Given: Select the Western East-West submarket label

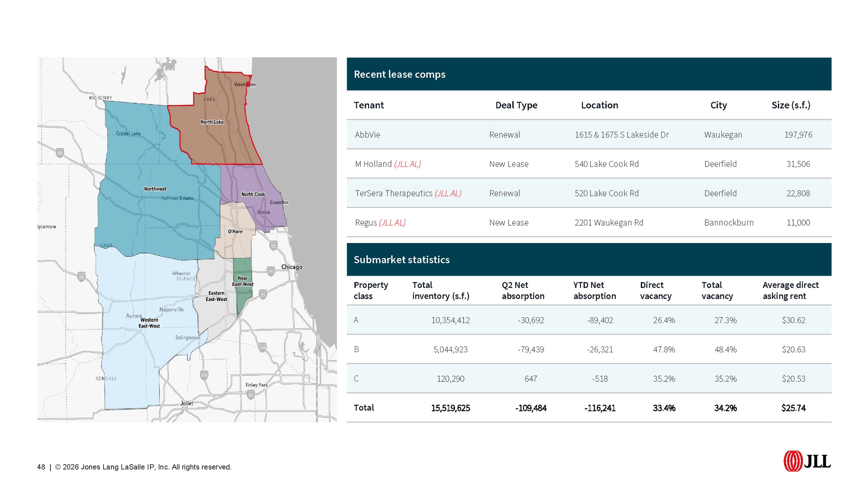Looking at the screenshot, I should pyautogui.click(x=149, y=323).
